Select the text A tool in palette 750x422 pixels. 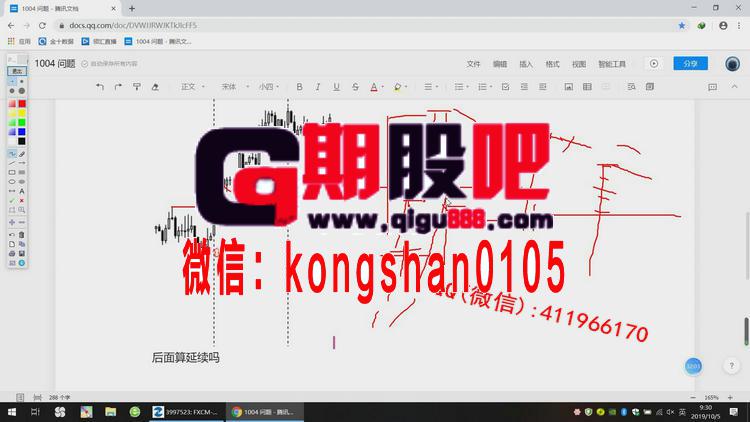coord(22,191)
